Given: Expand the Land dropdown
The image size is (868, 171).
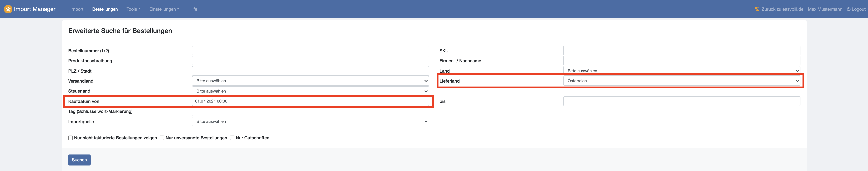Looking at the screenshot, I should coord(681,71).
